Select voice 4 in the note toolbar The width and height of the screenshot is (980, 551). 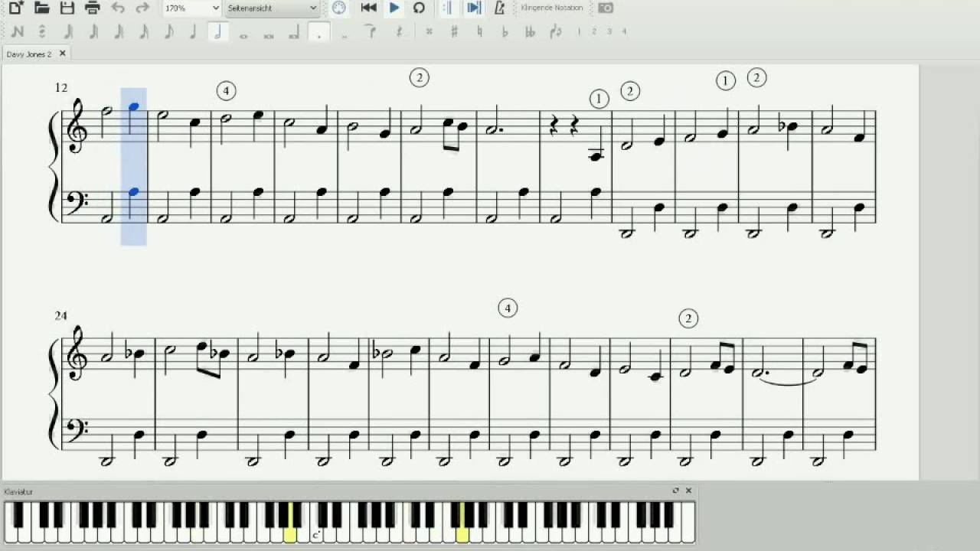tap(625, 31)
